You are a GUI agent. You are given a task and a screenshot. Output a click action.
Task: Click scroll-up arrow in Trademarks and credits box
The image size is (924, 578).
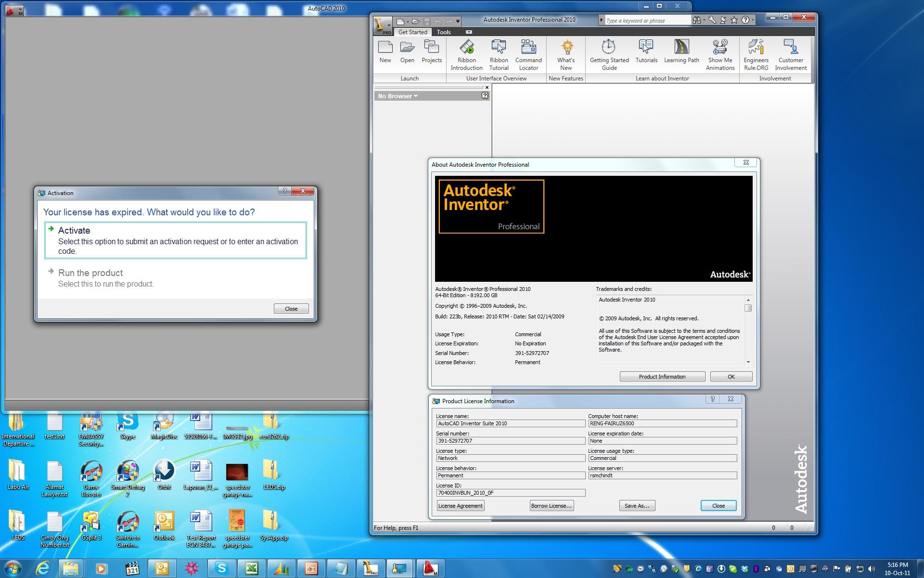point(748,300)
